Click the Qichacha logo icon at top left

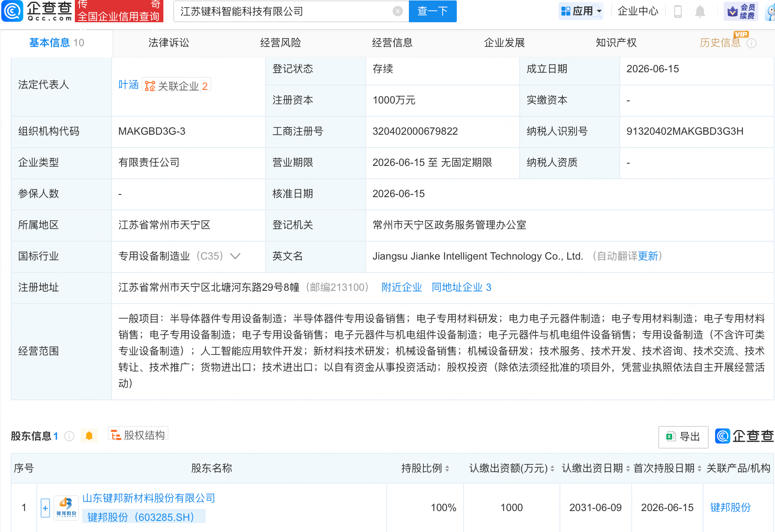(12, 11)
